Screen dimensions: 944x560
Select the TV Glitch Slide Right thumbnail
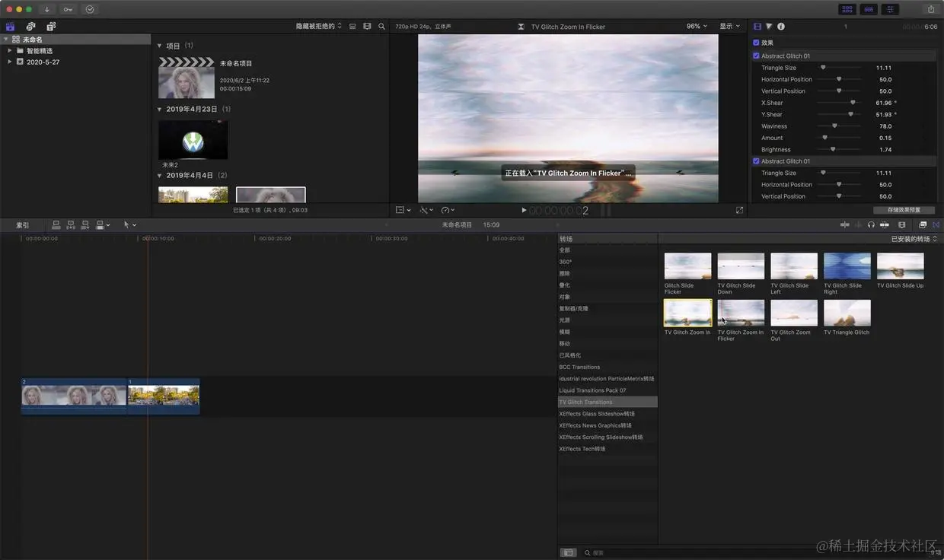(847, 267)
